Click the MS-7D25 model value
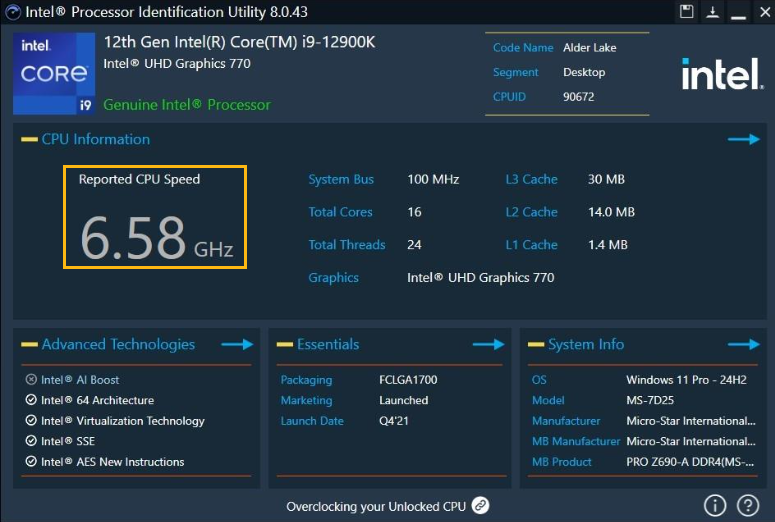The image size is (775, 522). (650, 400)
